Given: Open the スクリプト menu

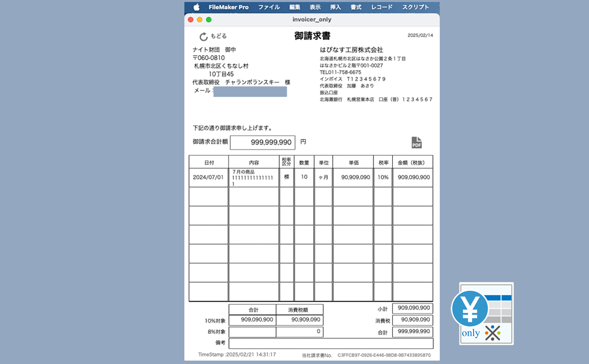Looking at the screenshot, I should click(415, 7).
